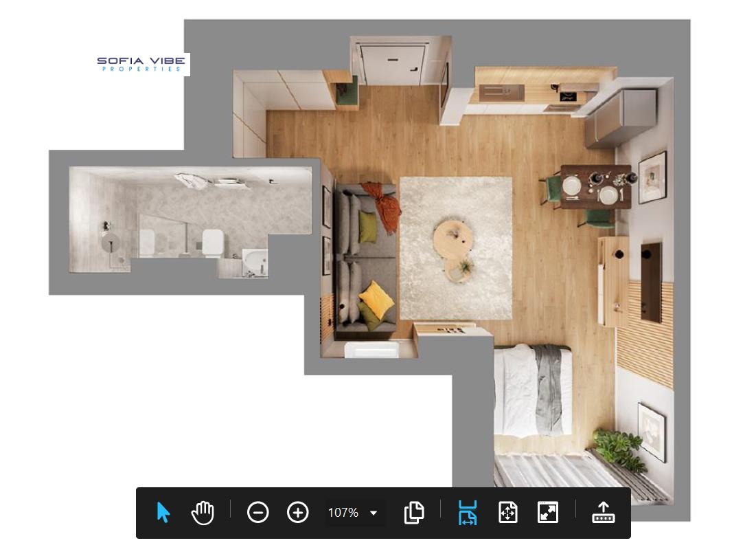Screen dimensions: 756x545
Task: Click the green potted plant by the bed
Action: (x=619, y=447)
